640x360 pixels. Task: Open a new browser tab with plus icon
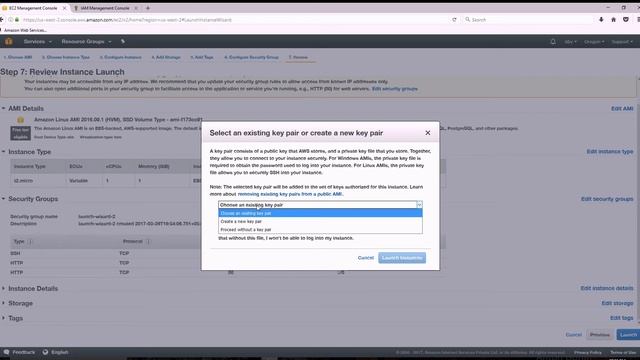tap(148, 8)
